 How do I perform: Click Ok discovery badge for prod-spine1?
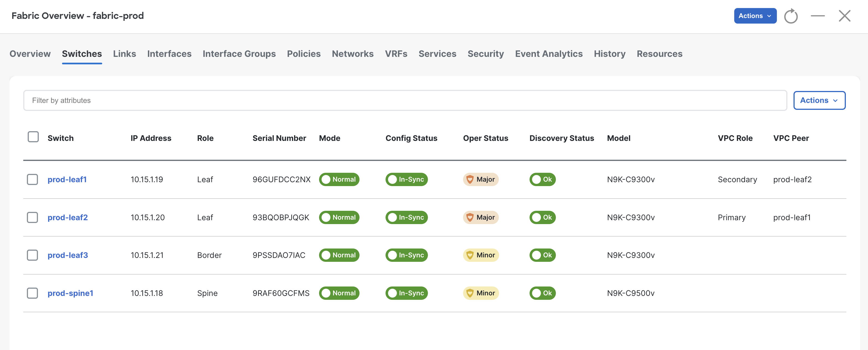click(542, 293)
